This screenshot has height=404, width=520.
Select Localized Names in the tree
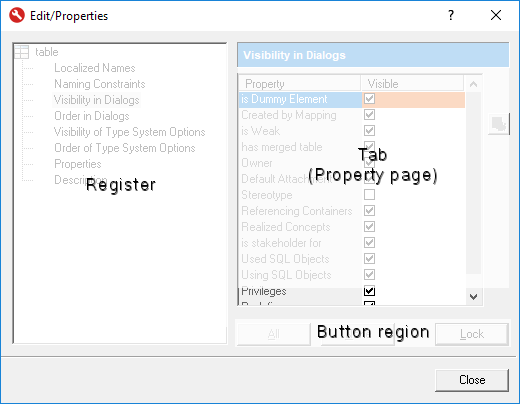coord(95,68)
